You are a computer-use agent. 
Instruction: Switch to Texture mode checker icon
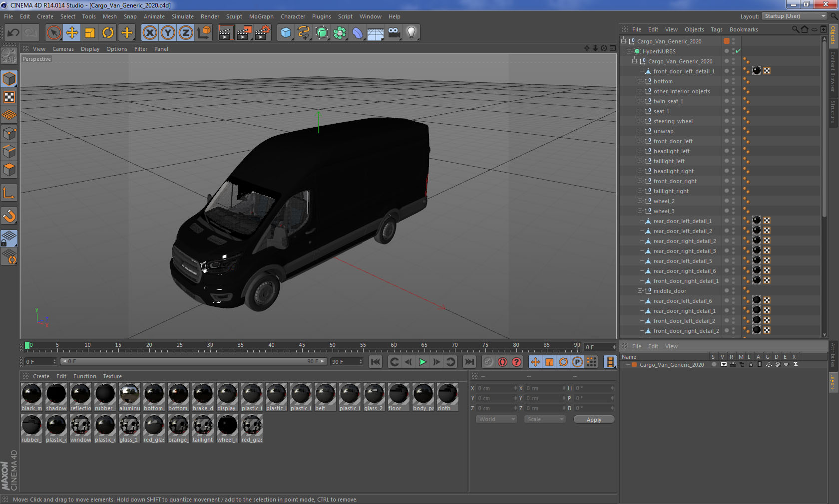coord(9,97)
